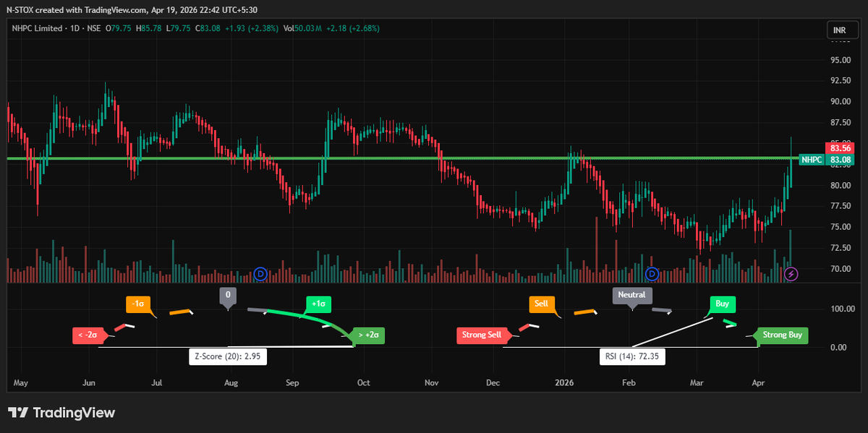
Task: Click the open value O79.75
Action: (119, 28)
